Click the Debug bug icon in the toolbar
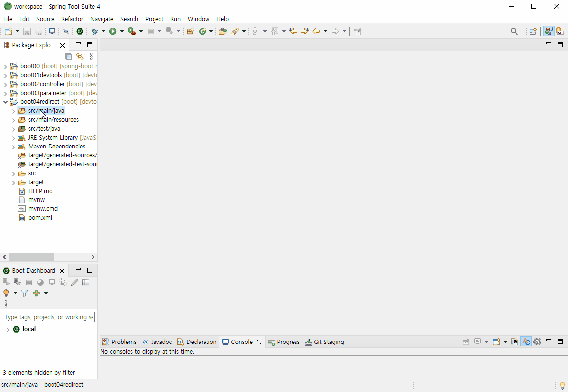The width and height of the screenshot is (568, 392). (x=95, y=32)
